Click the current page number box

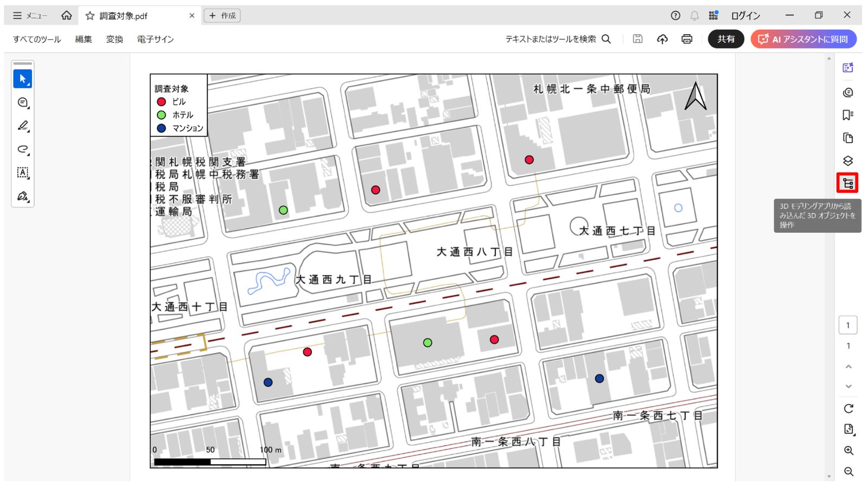pos(848,325)
